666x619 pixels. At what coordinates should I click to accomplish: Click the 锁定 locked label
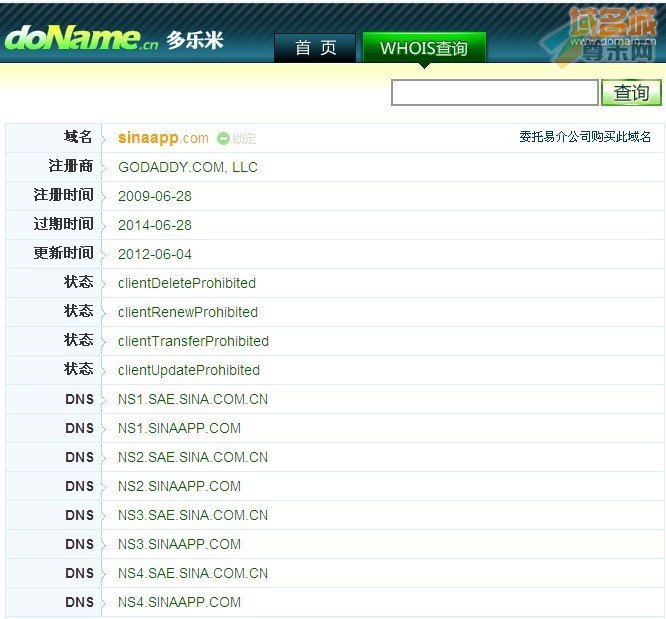point(244,138)
